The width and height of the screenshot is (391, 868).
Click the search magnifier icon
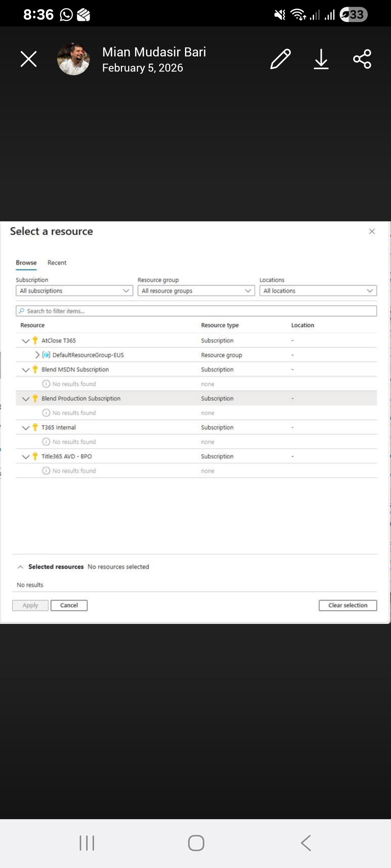22,311
